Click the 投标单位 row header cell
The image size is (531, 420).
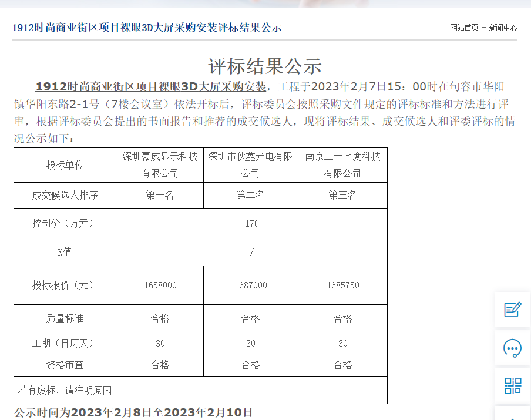tap(65, 165)
